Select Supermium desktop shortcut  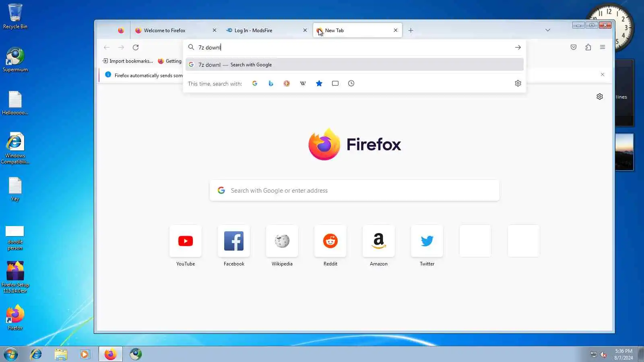point(15,60)
